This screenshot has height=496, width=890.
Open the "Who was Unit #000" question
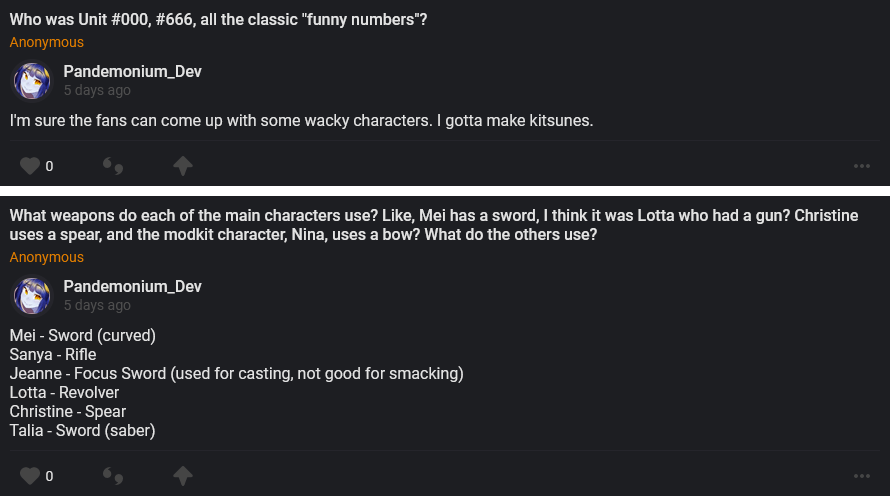pos(219,20)
